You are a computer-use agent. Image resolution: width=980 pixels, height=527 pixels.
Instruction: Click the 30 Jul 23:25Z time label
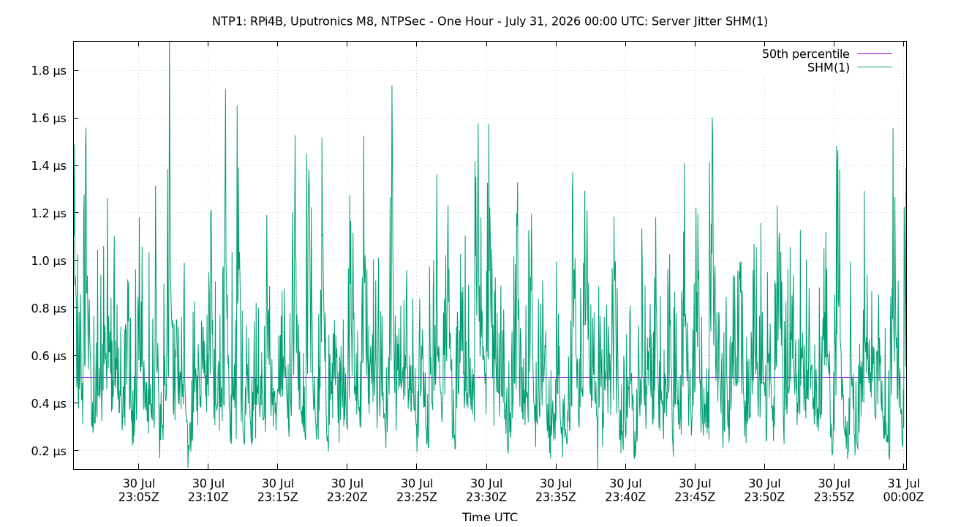pos(417,490)
